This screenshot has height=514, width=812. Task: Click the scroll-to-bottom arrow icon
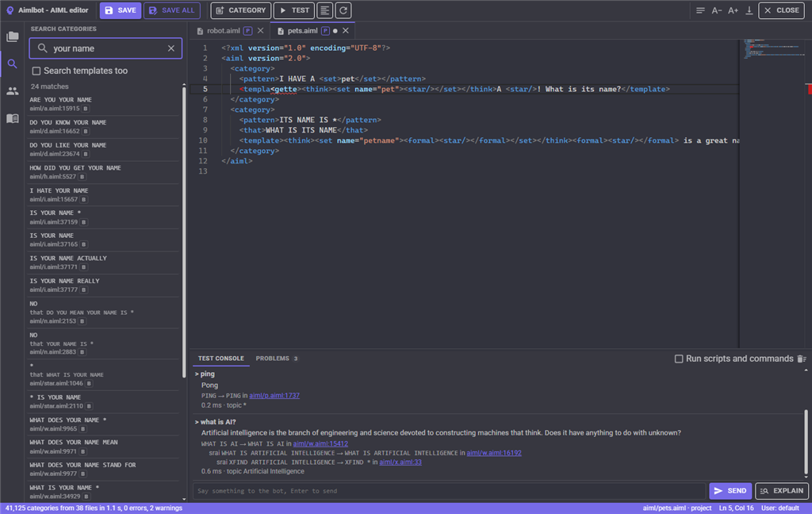pyautogui.click(x=749, y=10)
